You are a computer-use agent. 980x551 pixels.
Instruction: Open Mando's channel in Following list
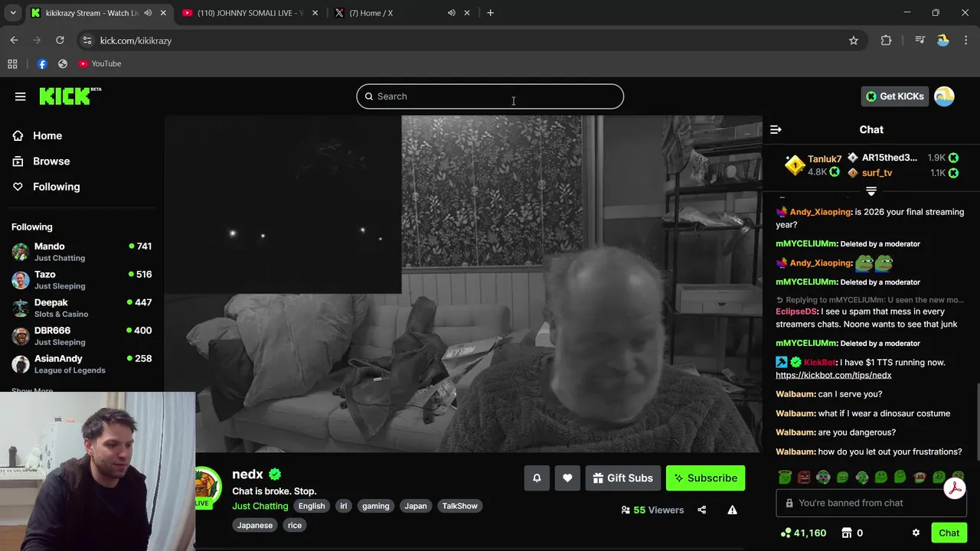81,252
